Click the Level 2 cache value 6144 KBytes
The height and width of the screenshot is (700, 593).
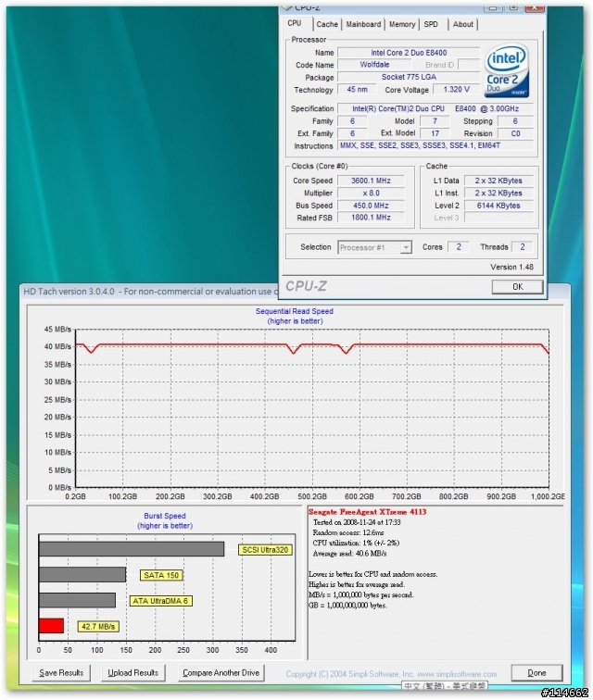498,206
